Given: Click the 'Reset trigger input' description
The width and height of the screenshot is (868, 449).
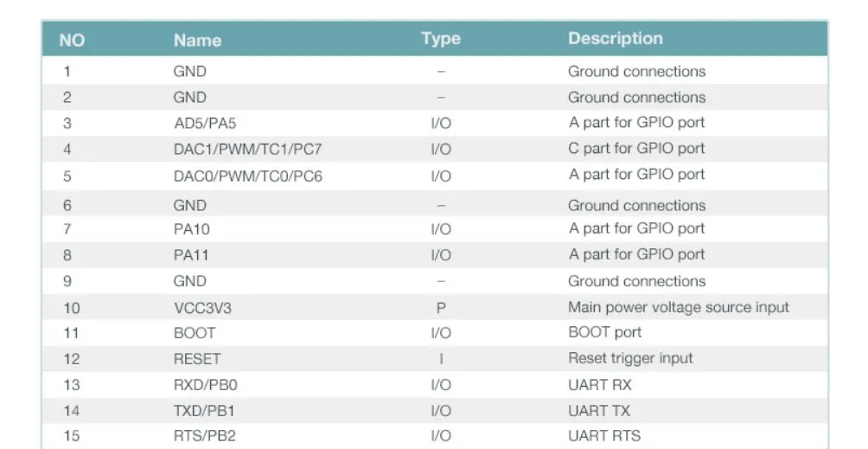Looking at the screenshot, I should (x=630, y=358).
